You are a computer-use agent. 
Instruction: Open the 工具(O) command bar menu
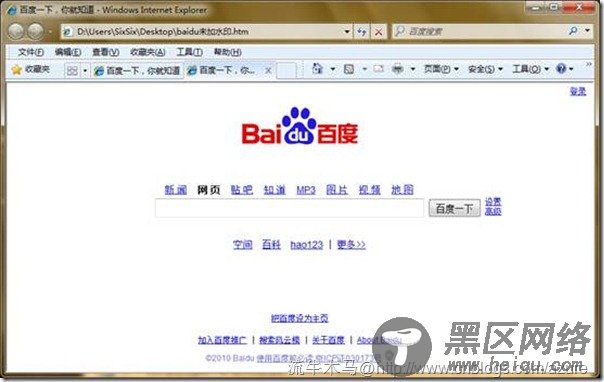pyautogui.click(x=530, y=69)
